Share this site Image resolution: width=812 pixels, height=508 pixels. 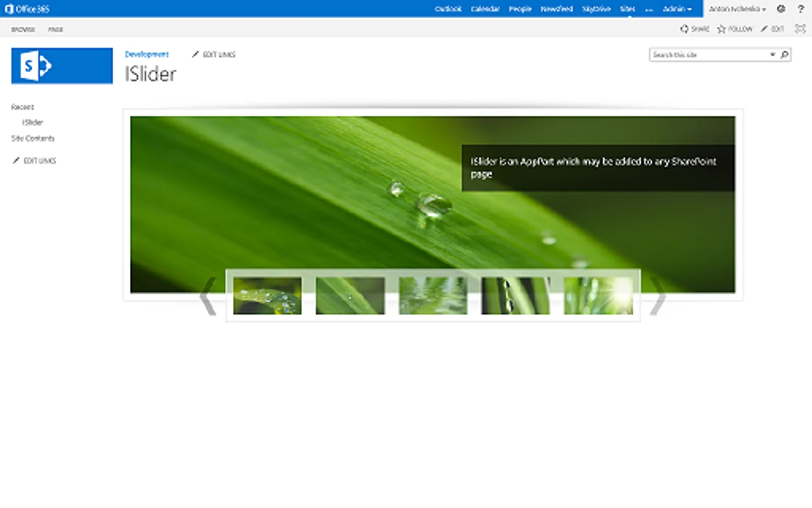(695, 29)
